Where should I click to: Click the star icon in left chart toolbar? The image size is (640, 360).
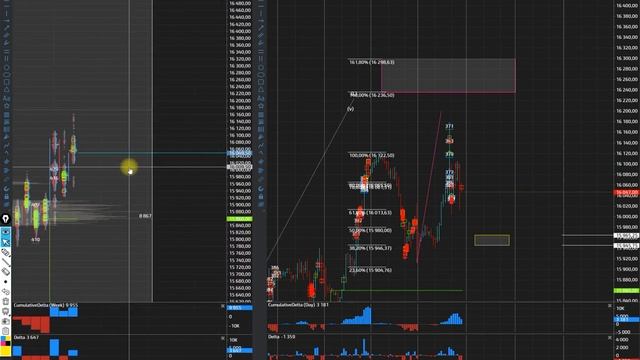click(6, 106)
